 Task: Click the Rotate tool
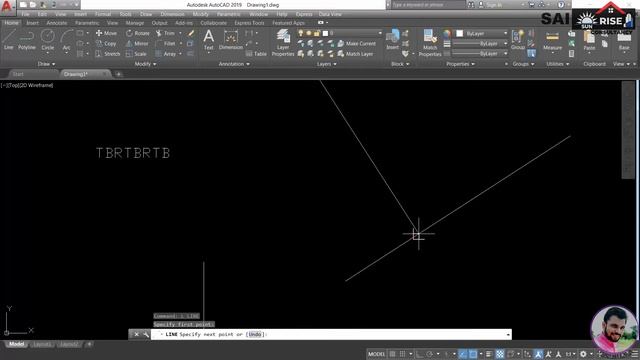138,33
